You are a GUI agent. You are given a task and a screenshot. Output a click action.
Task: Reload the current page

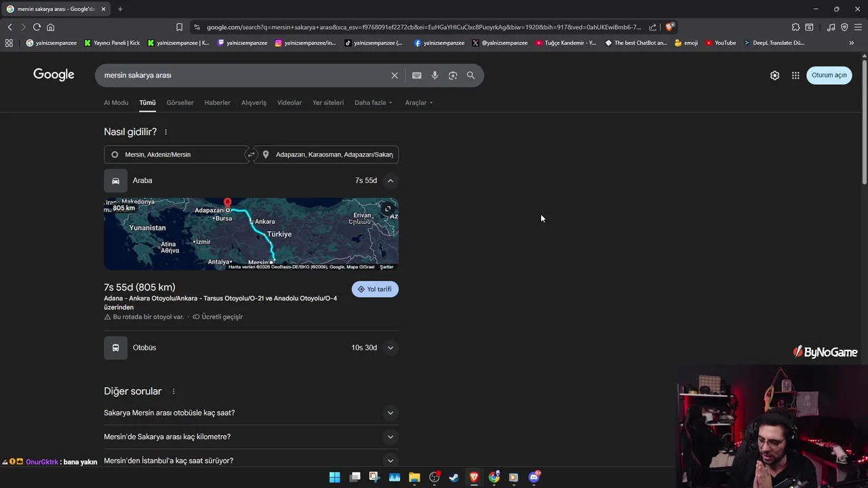[37, 27]
